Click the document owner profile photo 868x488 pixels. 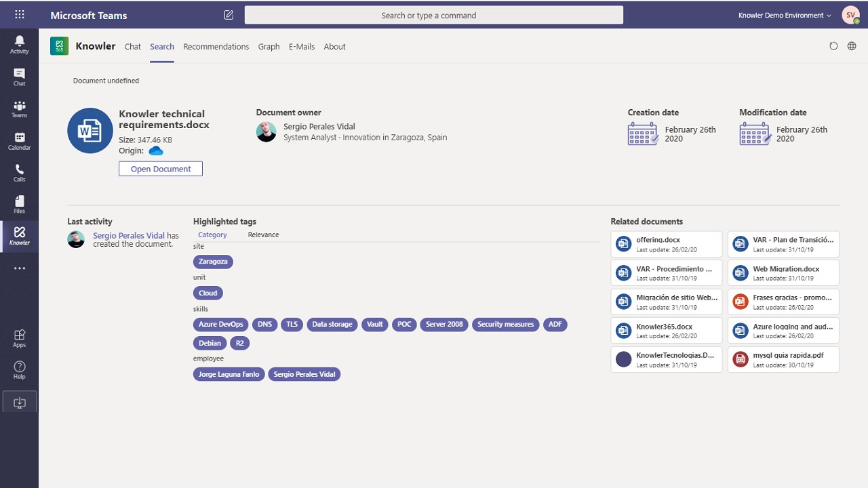pyautogui.click(x=267, y=131)
